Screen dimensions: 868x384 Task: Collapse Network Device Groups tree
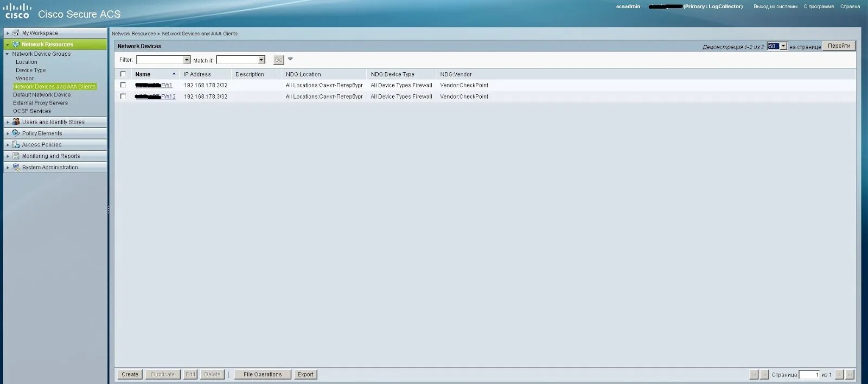point(8,54)
